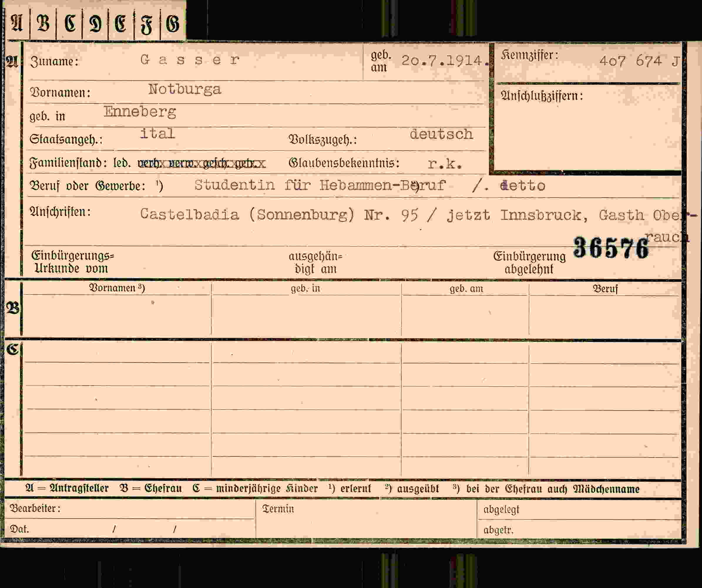Image resolution: width=702 pixels, height=588 pixels.
Task: Click the 'Beruf oder Gewerbe:' label
Action: click(x=88, y=186)
